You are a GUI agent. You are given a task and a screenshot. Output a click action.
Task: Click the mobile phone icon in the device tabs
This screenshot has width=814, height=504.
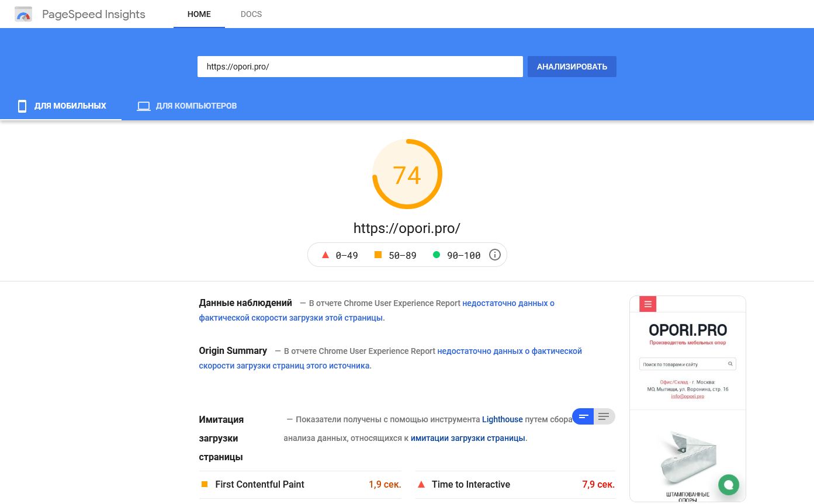tap(22, 106)
